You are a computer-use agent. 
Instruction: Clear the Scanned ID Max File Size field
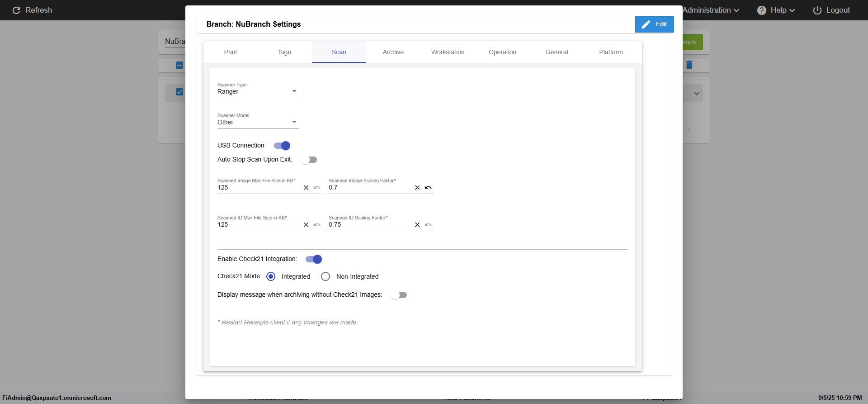(306, 225)
